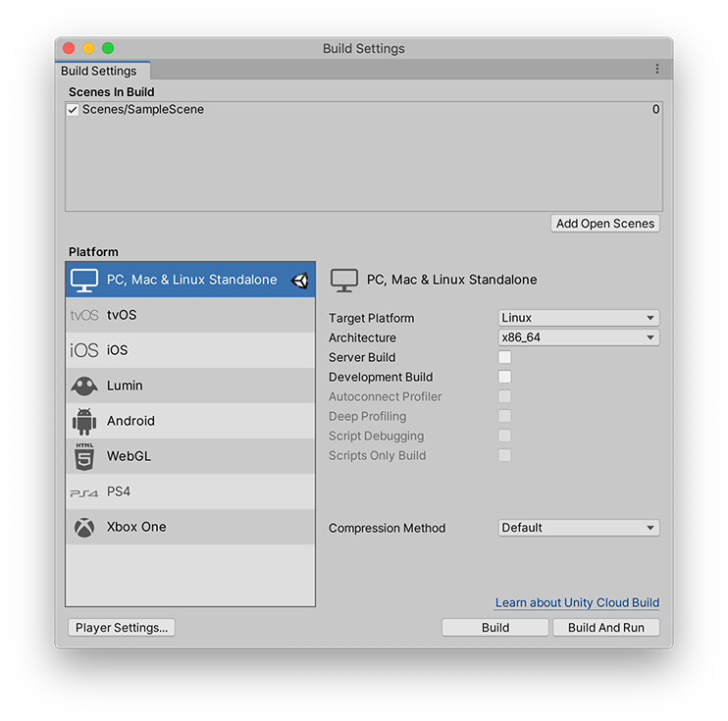
Task: Click the Target Platform label
Action: pyautogui.click(x=372, y=319)
